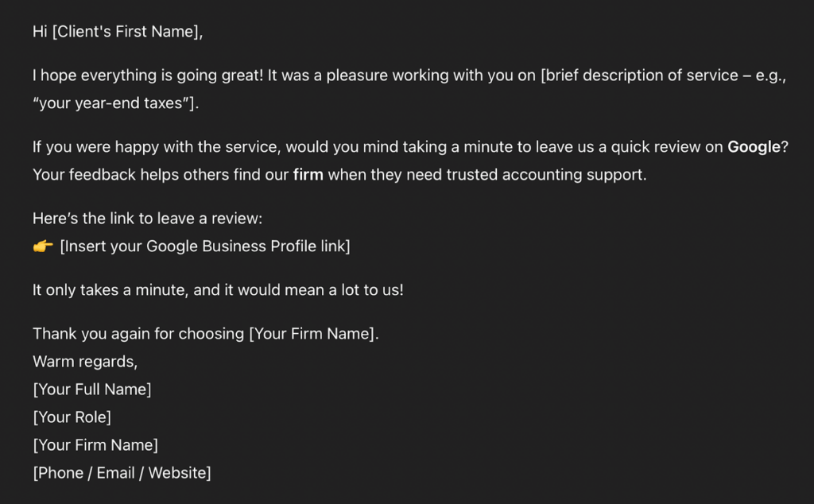
Task: Click the bold word firm
Action: click(x=308, y=175)
